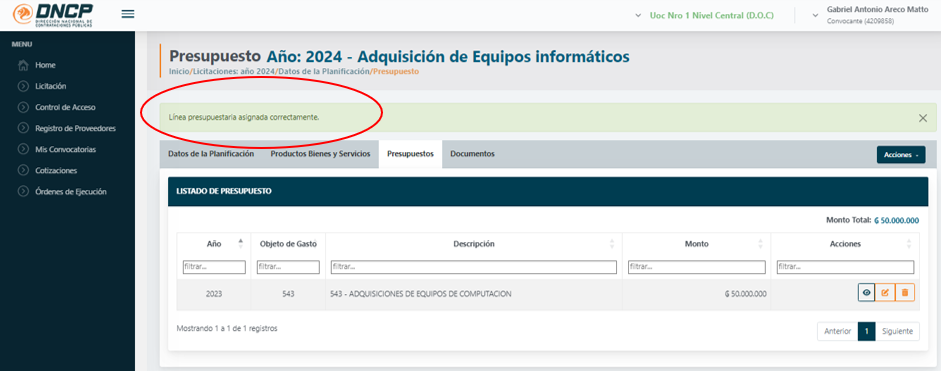The width and height of the screenshot is (941, 371).
Task: Click Monto Total ₲ 50.000.000 value
Action: pyautogui.click(x=897, y=220)
